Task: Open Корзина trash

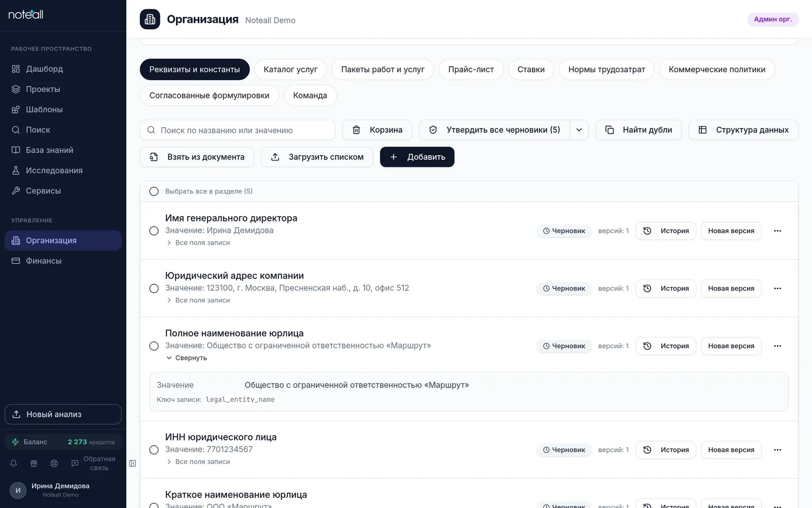Action: coord(377,130)
